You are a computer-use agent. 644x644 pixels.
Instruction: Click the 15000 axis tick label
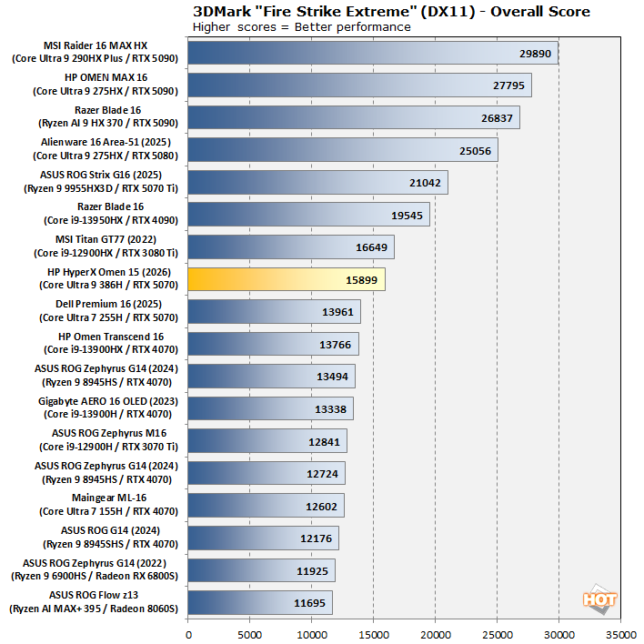tap(374, 635)
